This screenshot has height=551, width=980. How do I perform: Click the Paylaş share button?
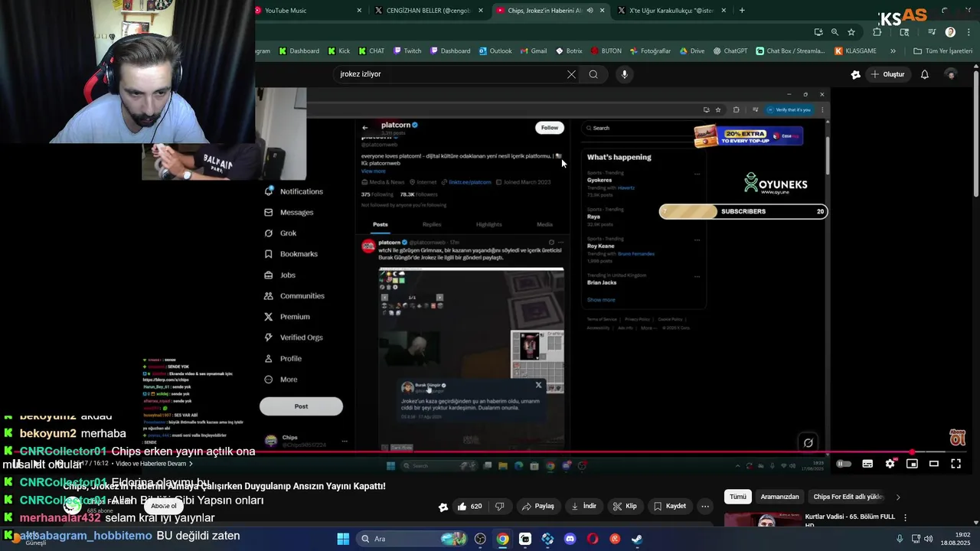pos(538,506)
